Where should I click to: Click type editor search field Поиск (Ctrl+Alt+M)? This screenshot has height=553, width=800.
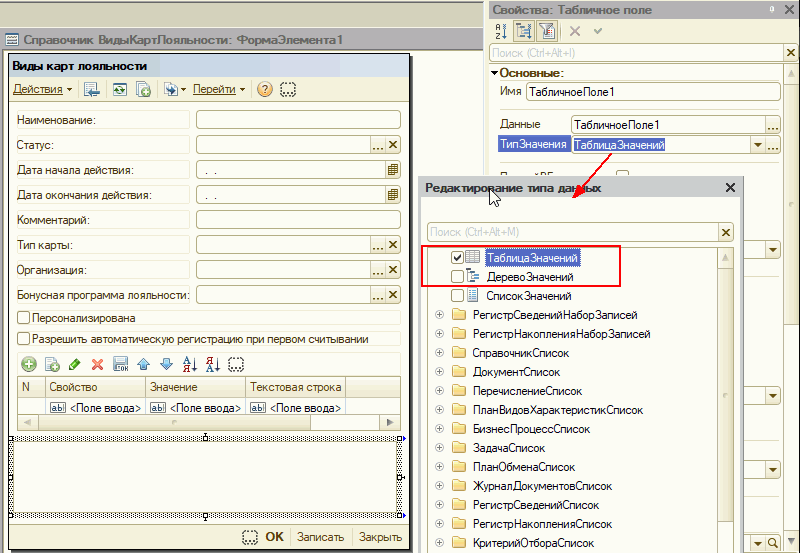572,232
